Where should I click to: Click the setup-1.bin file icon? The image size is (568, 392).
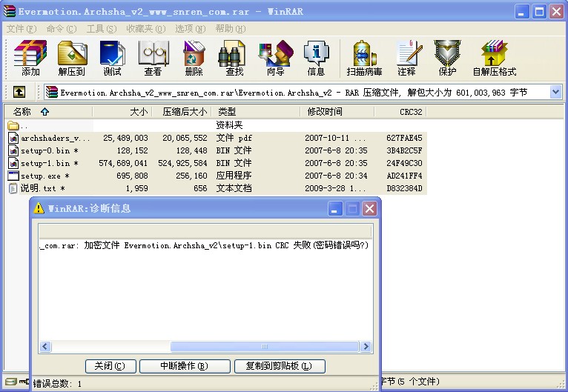click(13, 163)
